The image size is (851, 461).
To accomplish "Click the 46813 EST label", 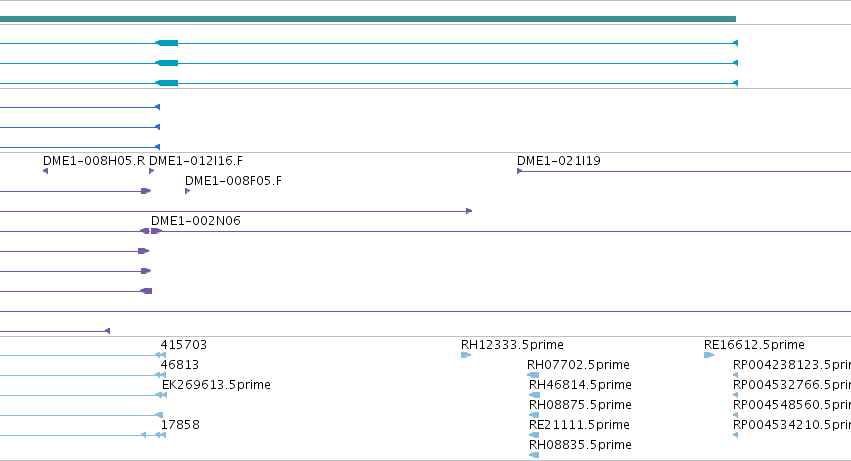I will click(x=180, y=365).
